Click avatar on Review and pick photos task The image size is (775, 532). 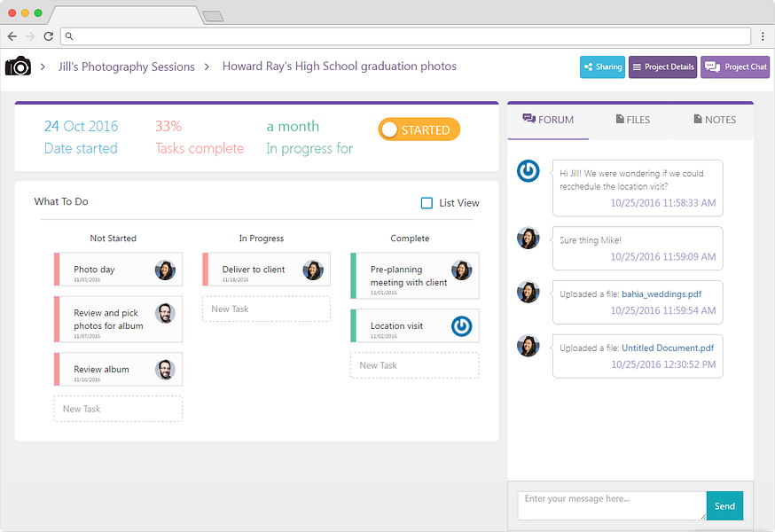click(x=165, y=313)
